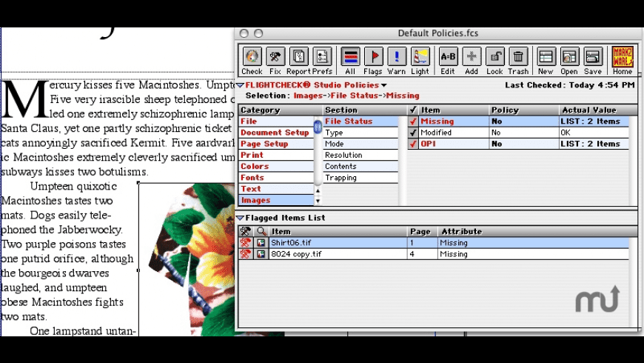
Task: Select the Page Setup category
Action: 276,144
